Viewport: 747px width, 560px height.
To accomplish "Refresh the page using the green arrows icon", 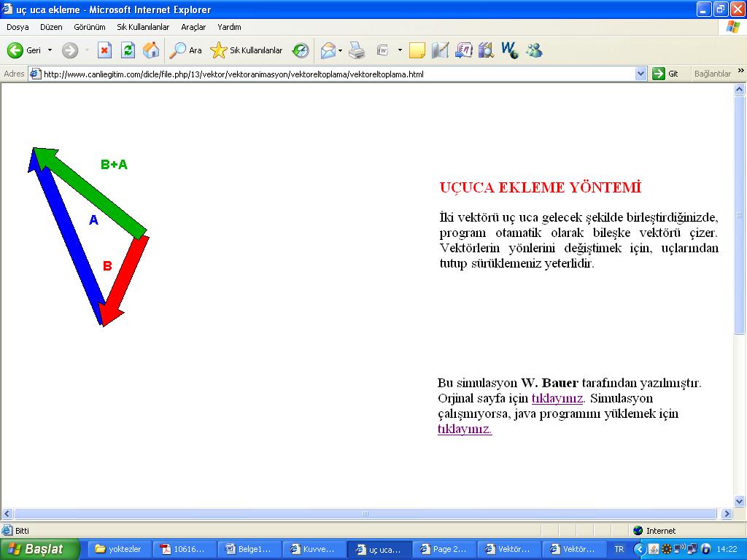I will [128, 50].
